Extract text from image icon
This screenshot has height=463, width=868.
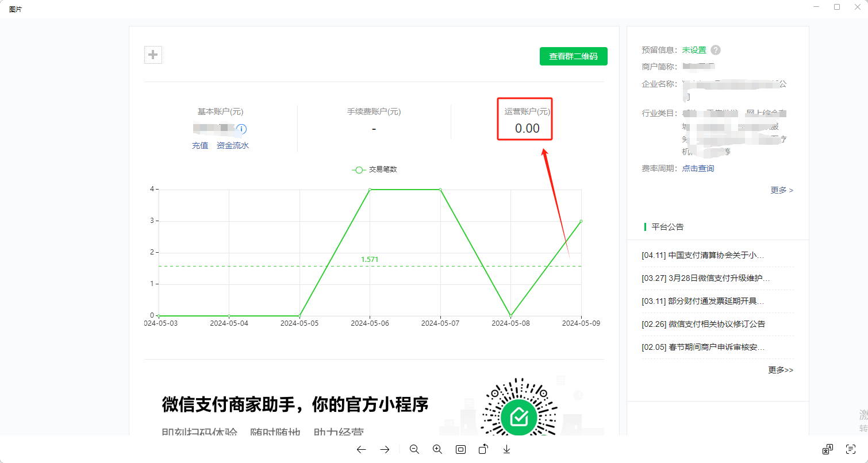pyautogui.click(x=851, y=449)
